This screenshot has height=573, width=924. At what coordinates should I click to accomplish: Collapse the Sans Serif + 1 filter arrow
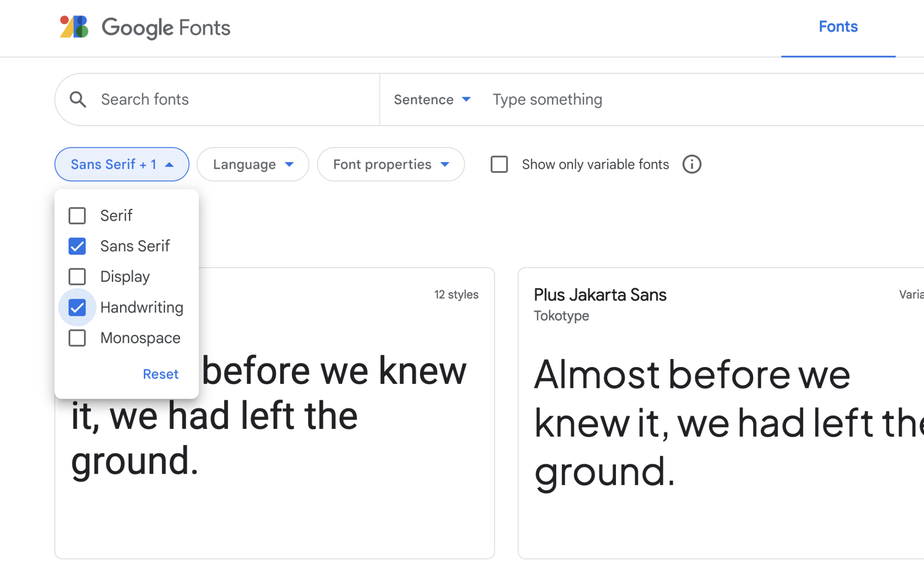point(169,165)
